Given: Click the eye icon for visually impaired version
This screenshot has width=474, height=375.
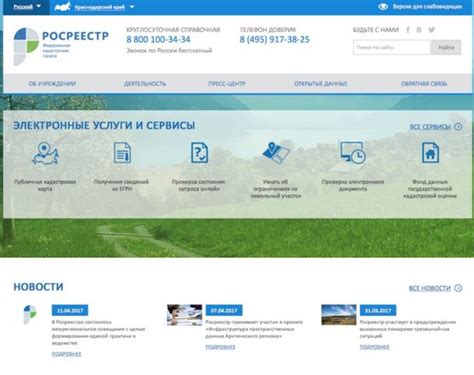Looking at the screenshot, I should [x=383, y=6].
